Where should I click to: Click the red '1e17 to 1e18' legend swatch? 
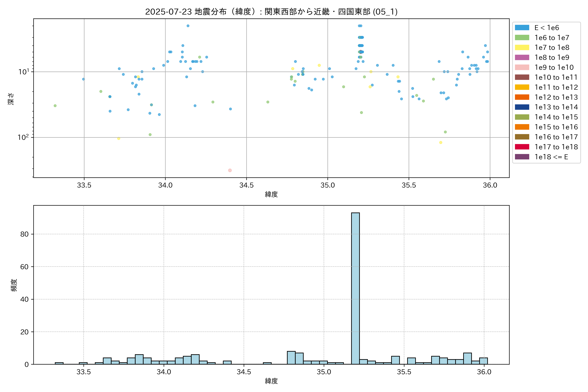(522, 147)
